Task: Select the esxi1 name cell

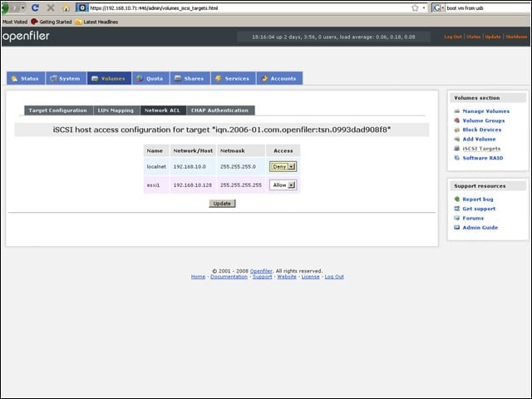Action: click(x=156, y=185)
